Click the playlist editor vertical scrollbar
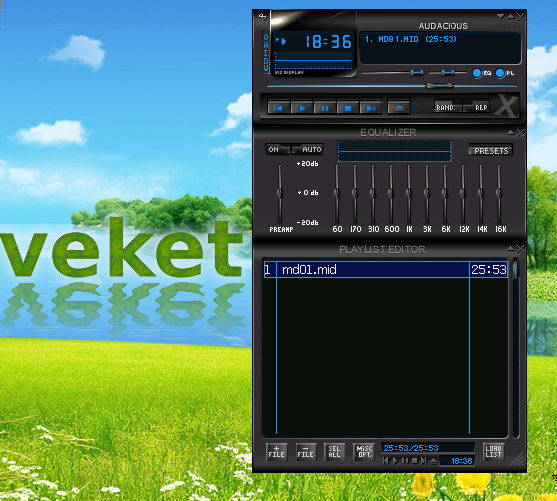The image size is (557, 501). click(x=515, y=348)
